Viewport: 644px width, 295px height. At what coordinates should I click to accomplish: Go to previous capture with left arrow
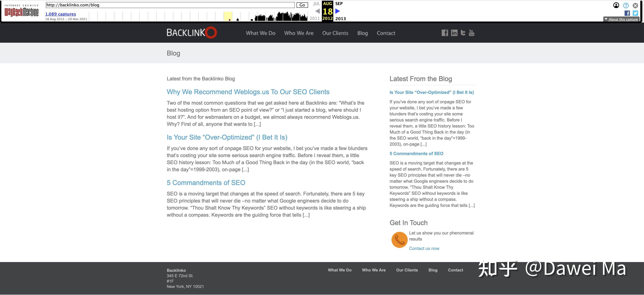pyautogui.click(x=317, y=11)
